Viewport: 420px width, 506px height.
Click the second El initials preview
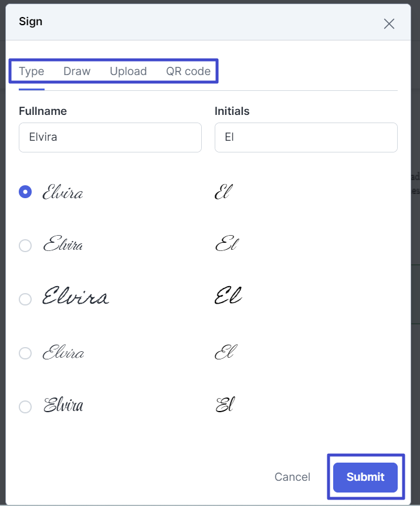(227, 243)
